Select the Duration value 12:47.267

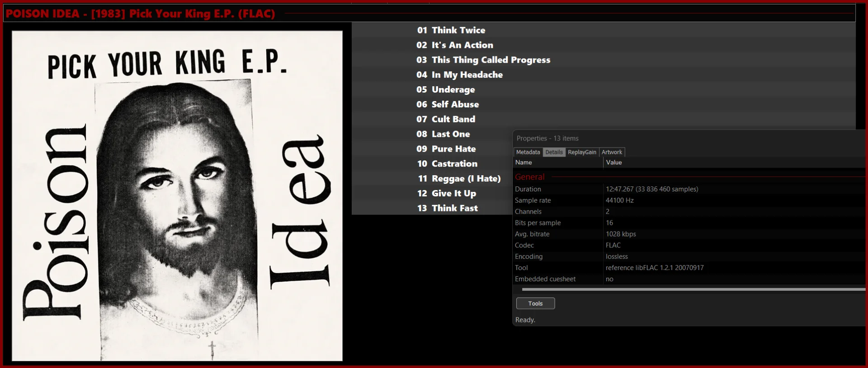pos(652,189)
